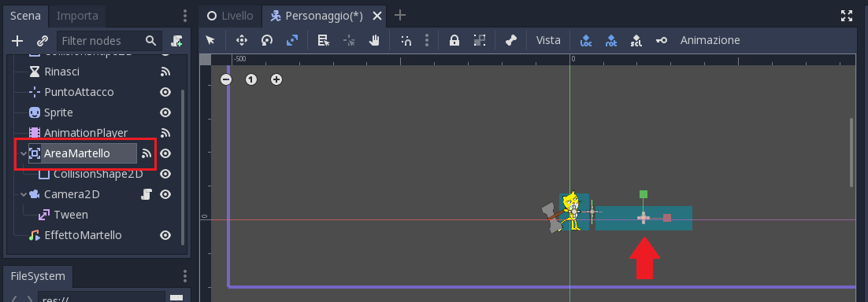Open skeleton bone options
This screenshot has height=302, width=868.
511,40
